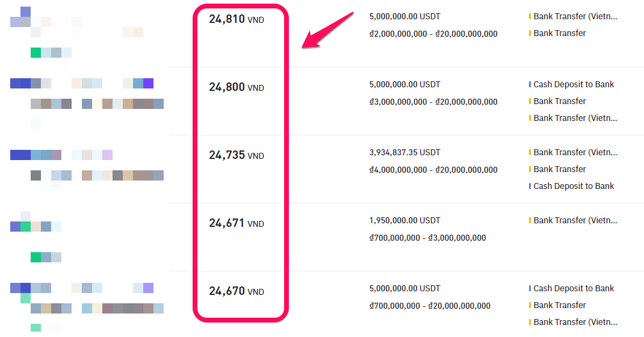Screen dimensions: 644x337
Task: Click the đ2,000,000,000 - đ20,000,000,000 limit
Action: tap(433, 34)
